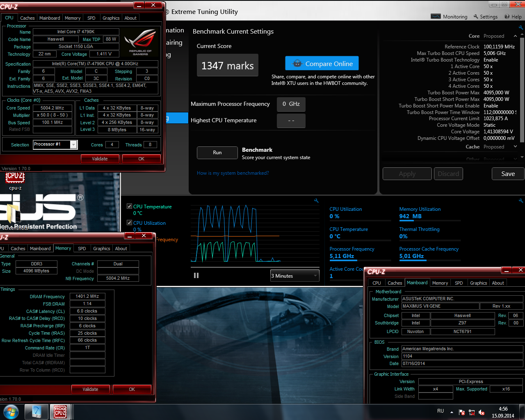525x420 pixels.
Task: Click wrench icon above the Core proposed list
Action: coord(521,28)
